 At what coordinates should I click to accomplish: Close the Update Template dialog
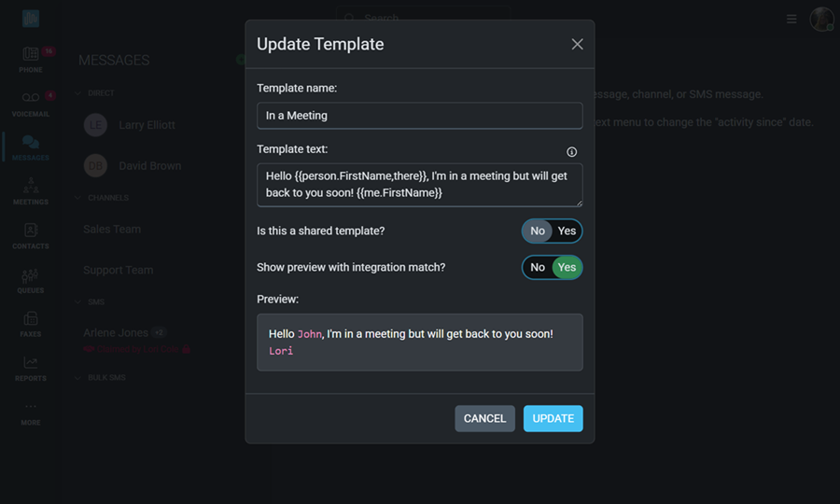tap(577, 45)
